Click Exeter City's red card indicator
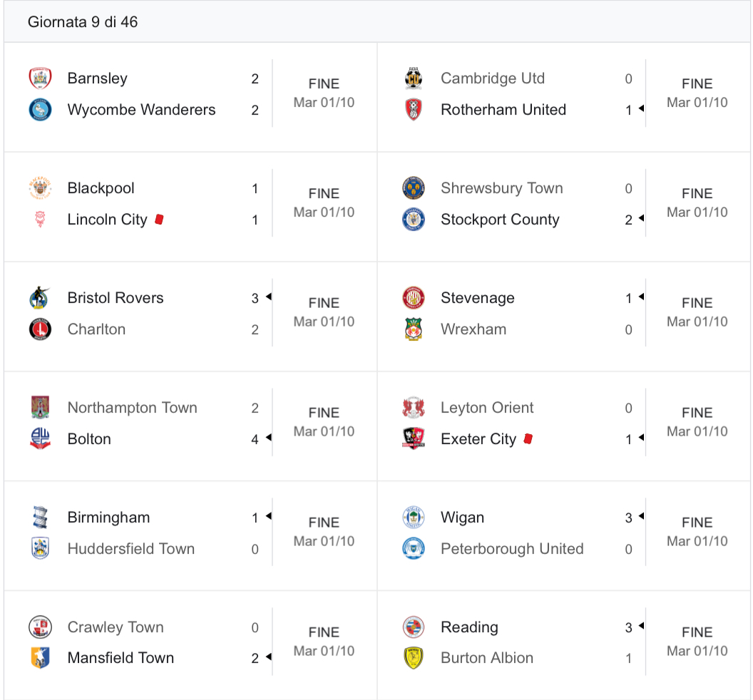 click(528, 438)
